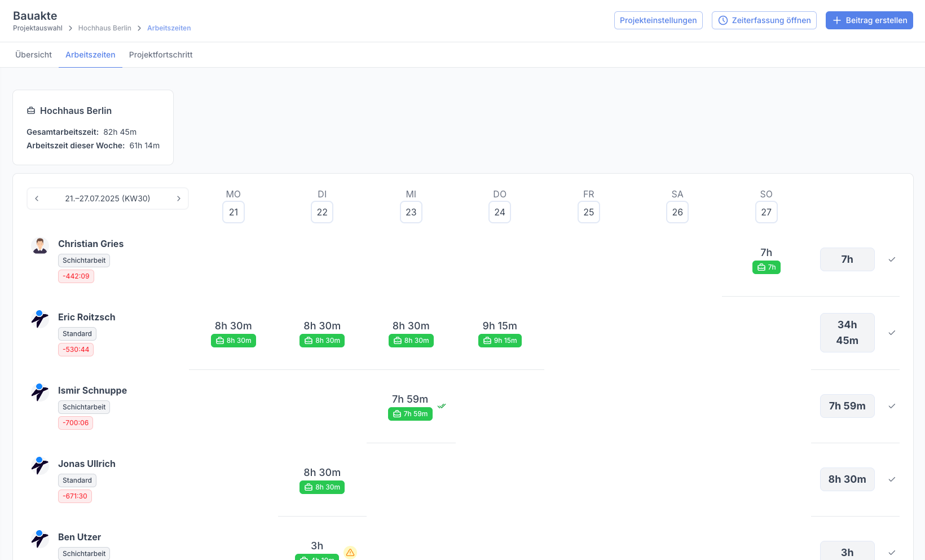925x560 pixels.
Task: Select Wednesday day 23
Action: tap(411, 212)
